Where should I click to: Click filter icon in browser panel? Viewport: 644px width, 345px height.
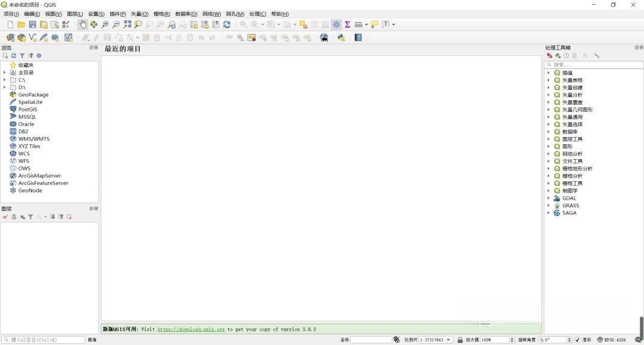pos(22,56)
